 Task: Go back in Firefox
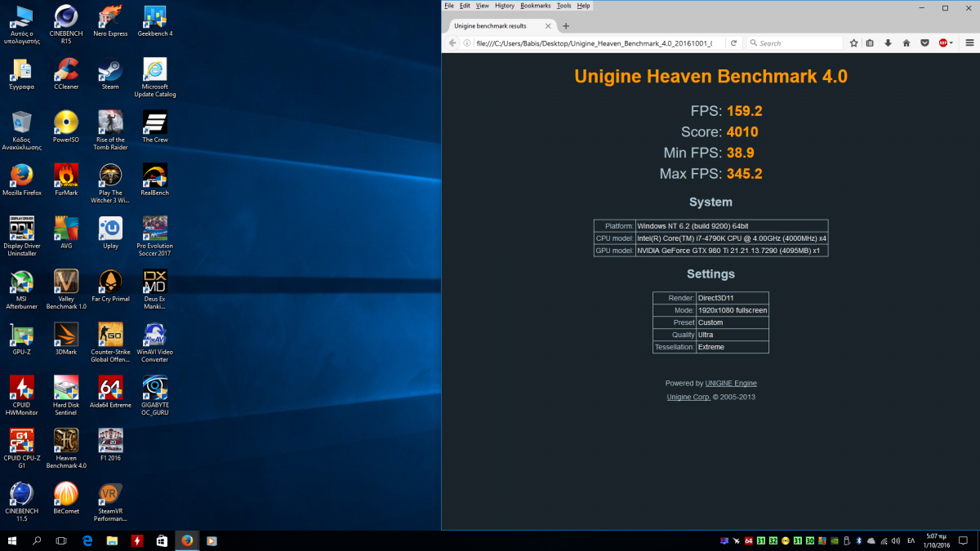click(452, 43)
